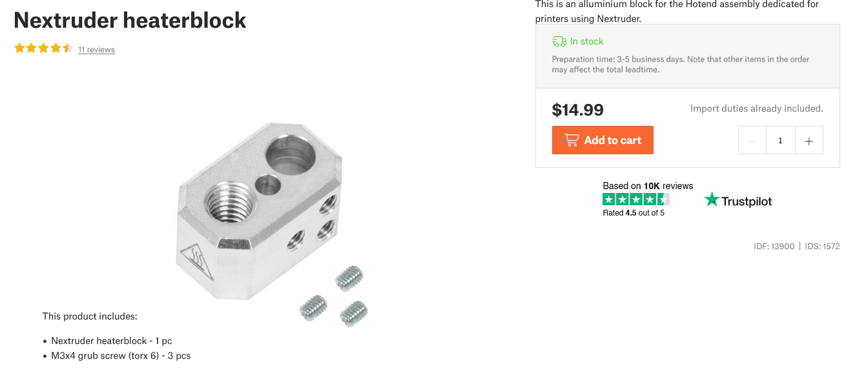Click the IDF: 13900 identifier text
The image size is (868, 375).
(774, 247)
